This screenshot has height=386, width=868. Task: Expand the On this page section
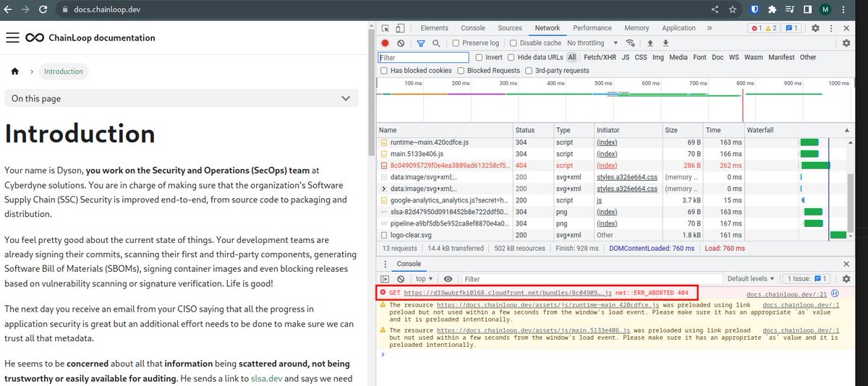182,98
